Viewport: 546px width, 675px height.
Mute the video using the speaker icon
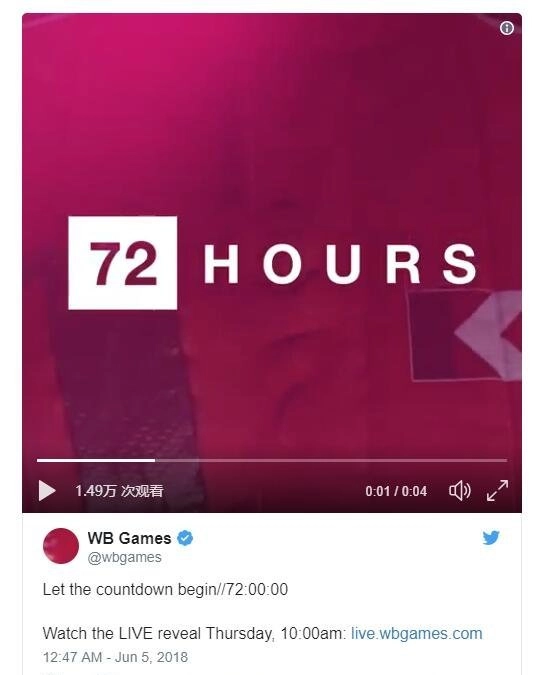click(x=460, y=490)
